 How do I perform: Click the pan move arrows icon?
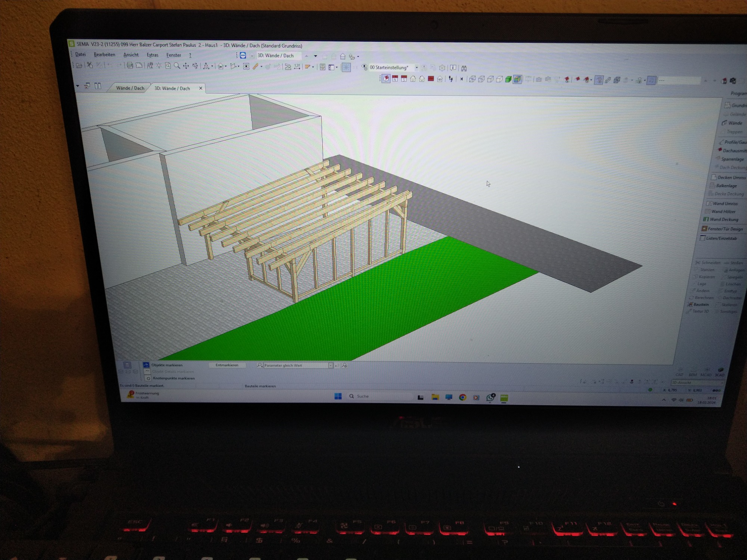(186, 66)
